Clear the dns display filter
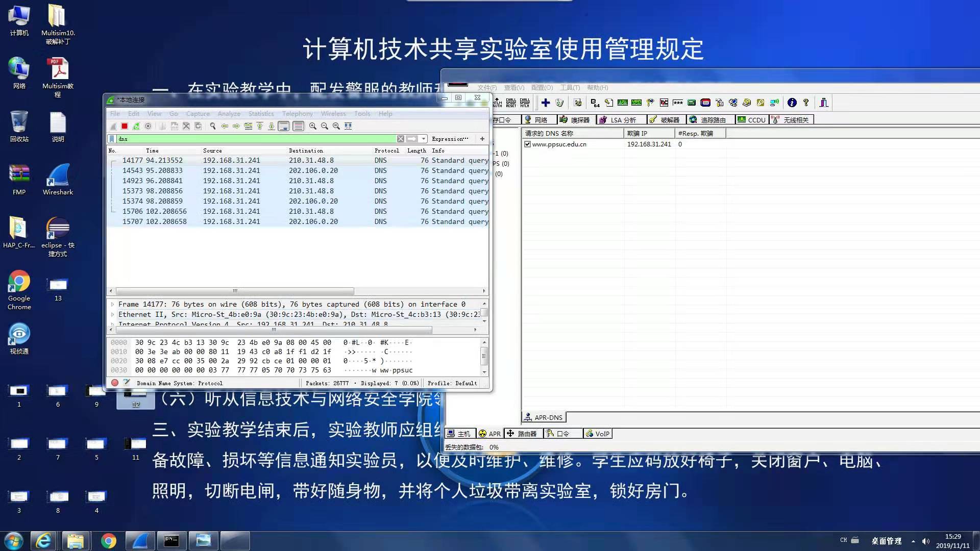This screenshot has height=551, width=980. point(401,139)
